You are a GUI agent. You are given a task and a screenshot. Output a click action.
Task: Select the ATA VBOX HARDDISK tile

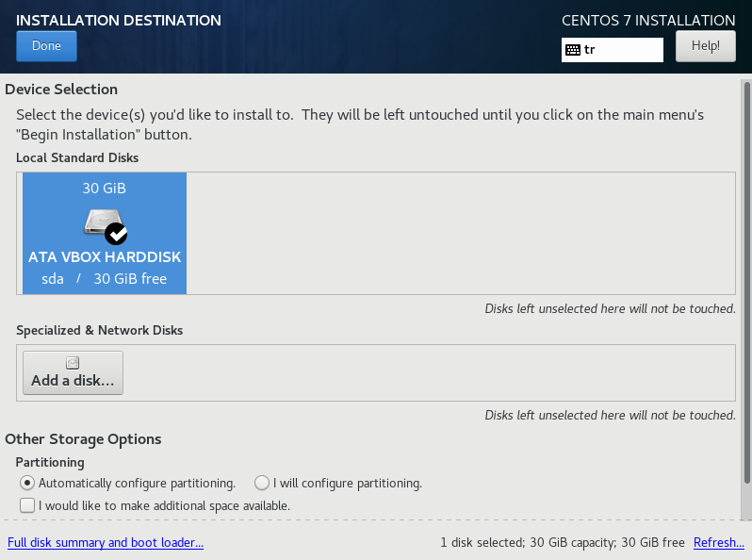pyautogui.click(x=105, y=233)
